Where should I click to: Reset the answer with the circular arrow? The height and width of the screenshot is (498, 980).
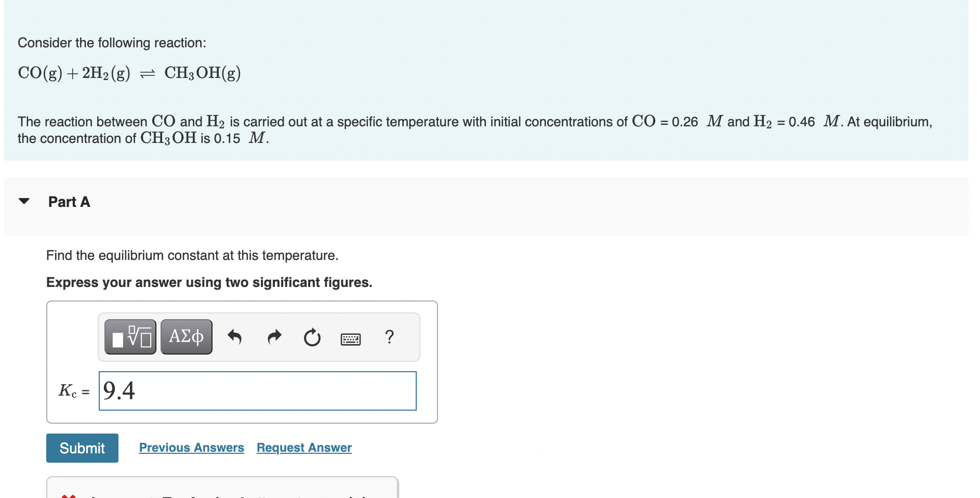tap(312, 337)
